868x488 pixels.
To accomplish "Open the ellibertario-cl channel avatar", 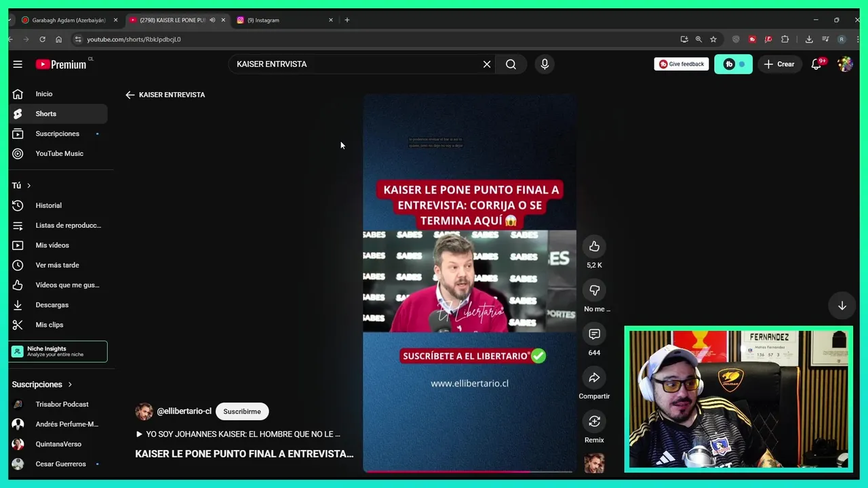I will [144, 411].
